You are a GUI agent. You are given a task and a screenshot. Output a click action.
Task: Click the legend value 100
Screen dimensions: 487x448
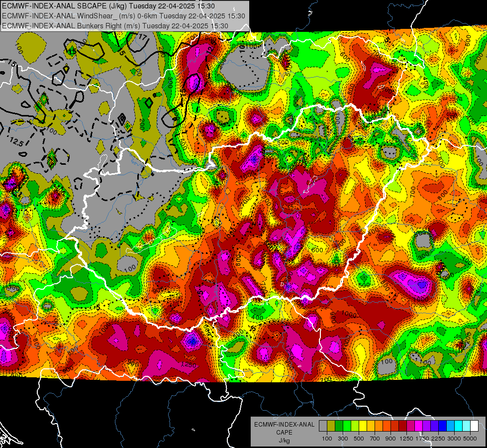(x=327, y=439)
